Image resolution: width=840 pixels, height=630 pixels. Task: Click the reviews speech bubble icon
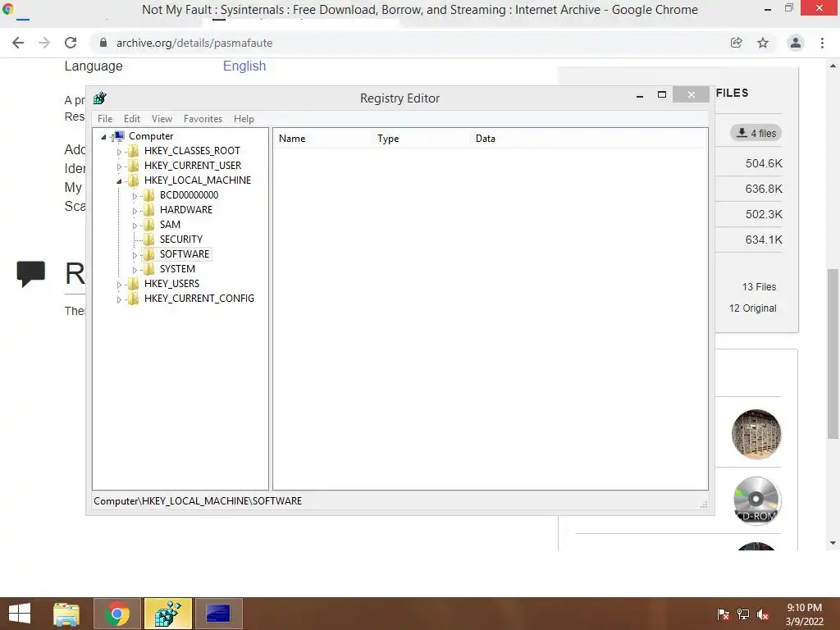click(30, 274)
